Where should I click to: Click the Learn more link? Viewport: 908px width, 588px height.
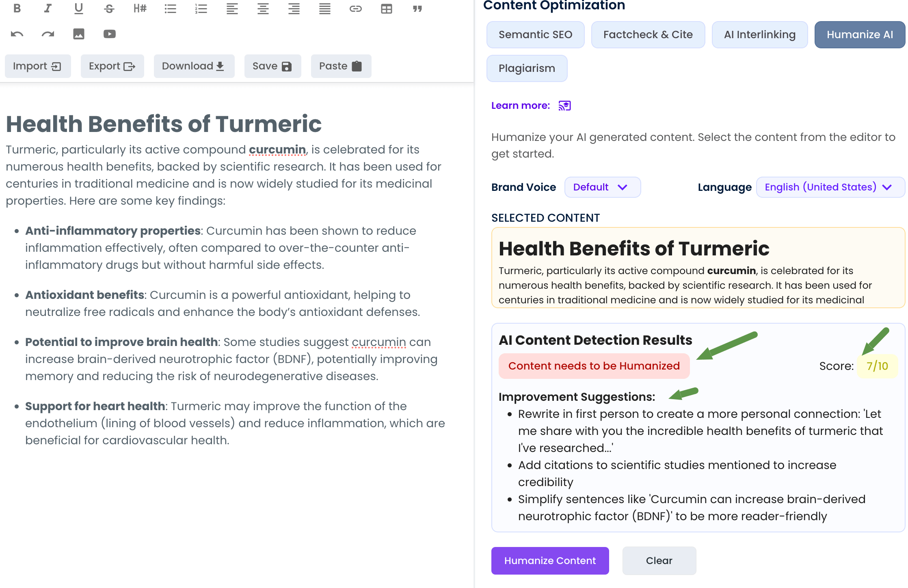tap(521, 106)
